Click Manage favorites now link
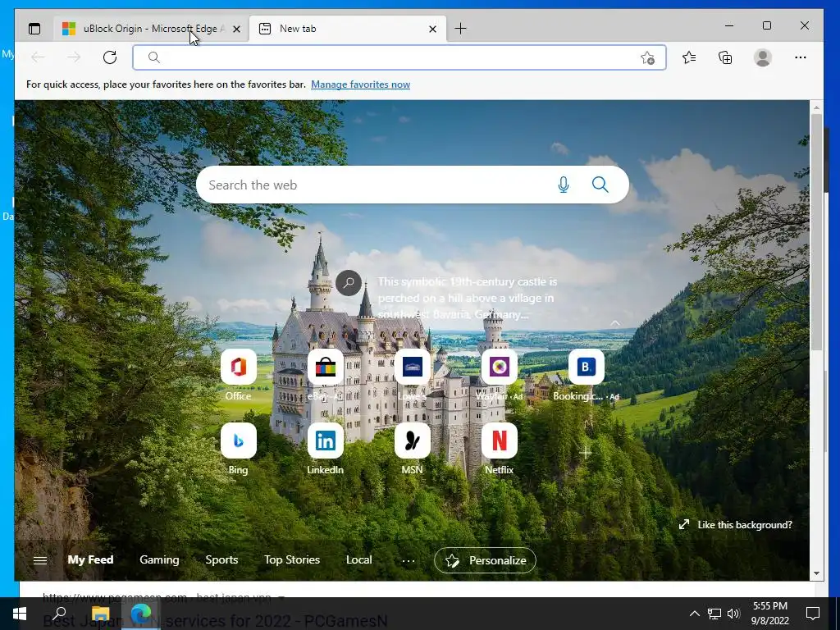 [361, 84]
